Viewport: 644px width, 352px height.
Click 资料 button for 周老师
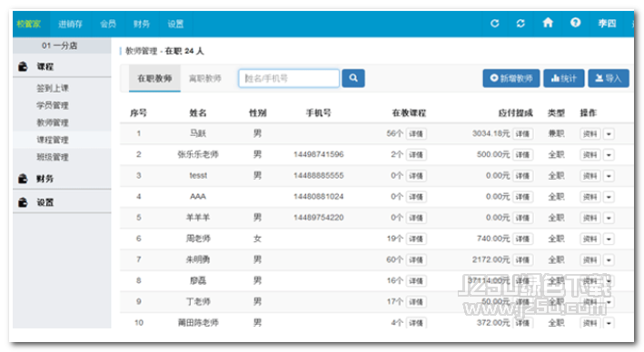[x=590, y=239]
